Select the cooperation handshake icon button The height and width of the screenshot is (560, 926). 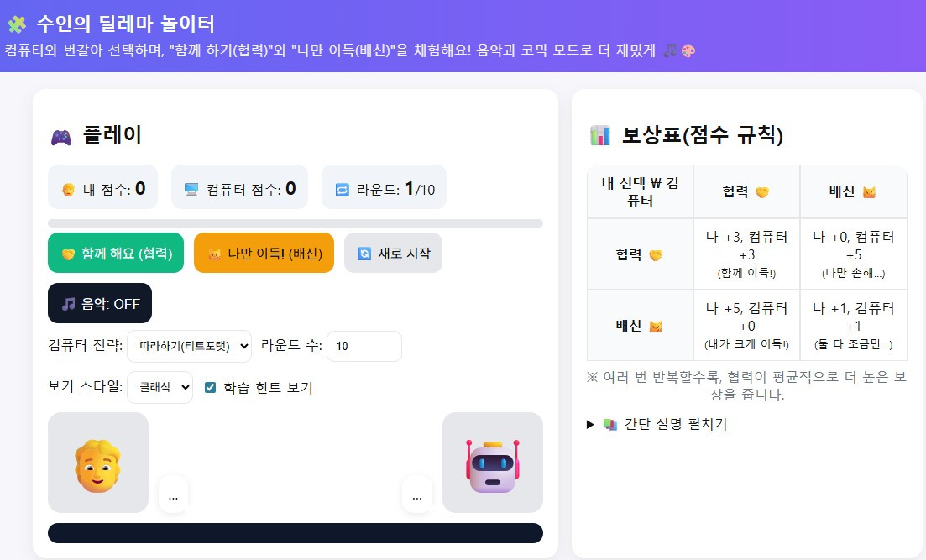[70, 252]
